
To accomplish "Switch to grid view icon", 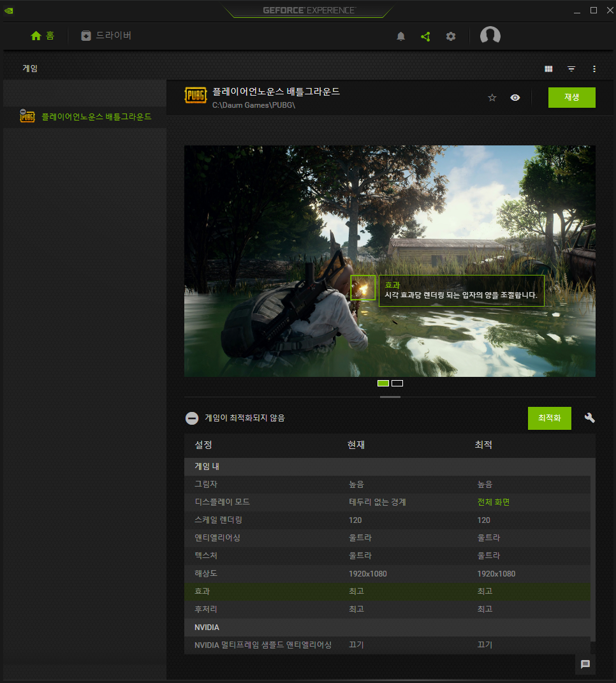I will tap(548, 69).
